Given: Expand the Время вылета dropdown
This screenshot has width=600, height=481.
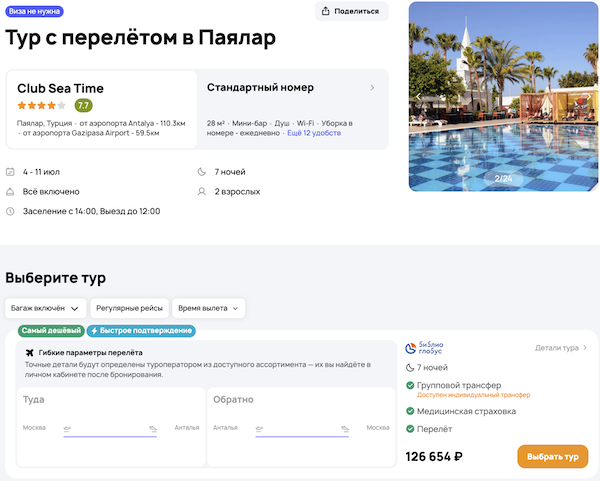Looking at the screenshot, I should (x=209, y=308).
